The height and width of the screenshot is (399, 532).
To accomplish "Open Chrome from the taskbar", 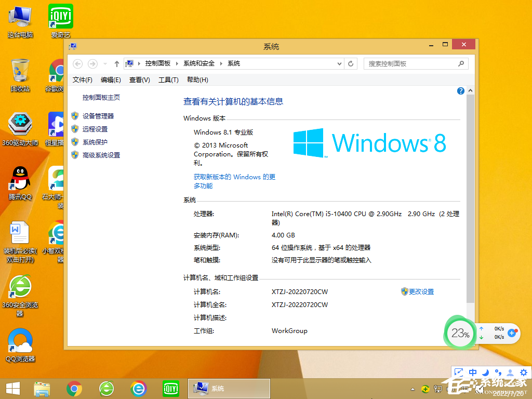I will pos(74,388).
